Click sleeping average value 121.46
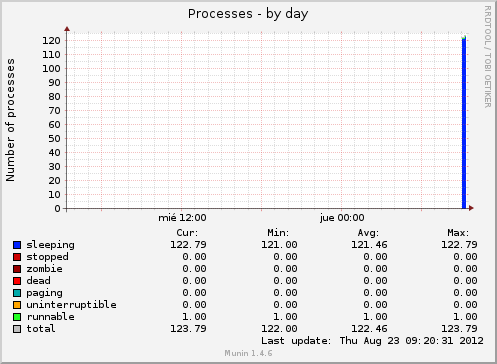The height and width of the screenshot is (364, 497). click(x=369, y=245)
